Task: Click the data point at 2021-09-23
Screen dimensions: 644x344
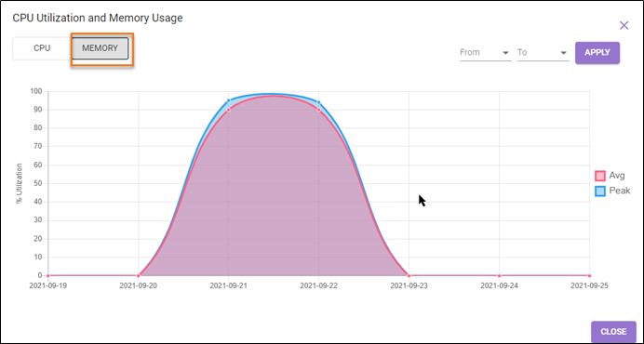Action: point(409,276)
